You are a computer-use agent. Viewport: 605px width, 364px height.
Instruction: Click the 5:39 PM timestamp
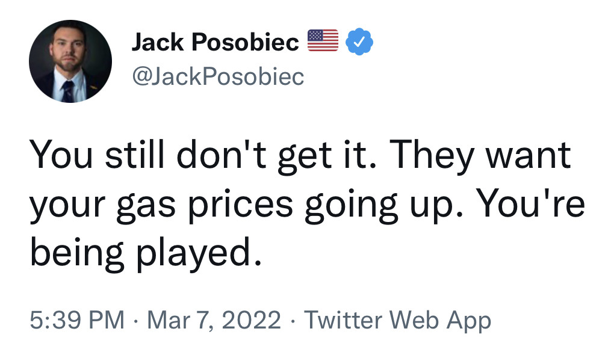[77, 319]
